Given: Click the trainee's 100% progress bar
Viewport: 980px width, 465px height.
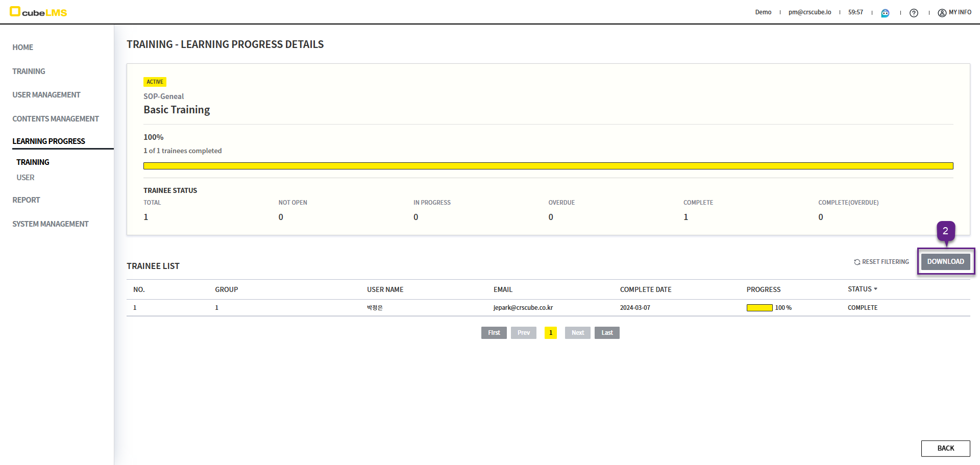Looking at the screenshot, I should pos(759,308).
